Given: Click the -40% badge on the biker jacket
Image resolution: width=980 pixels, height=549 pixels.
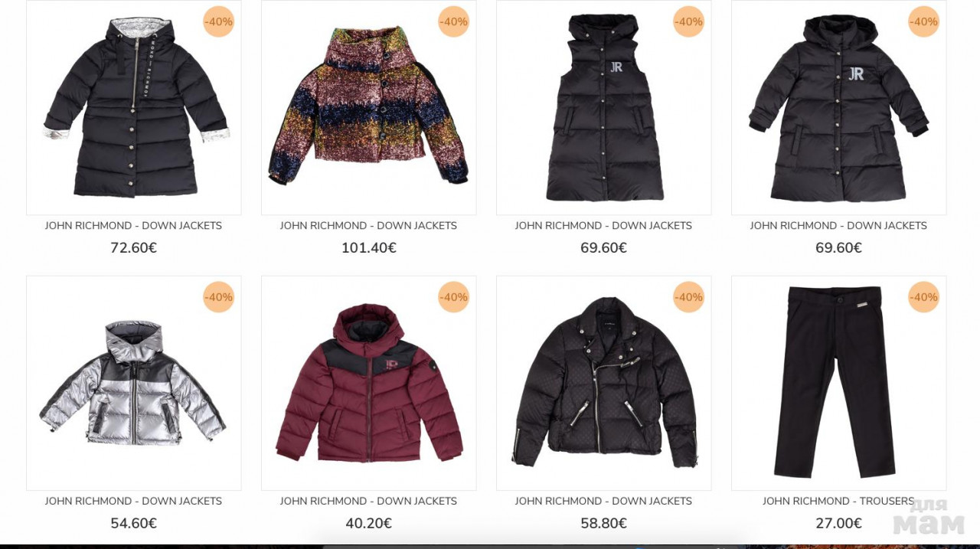Looking at the screenshot, I should pyautogui.click(x=688, y=297).
